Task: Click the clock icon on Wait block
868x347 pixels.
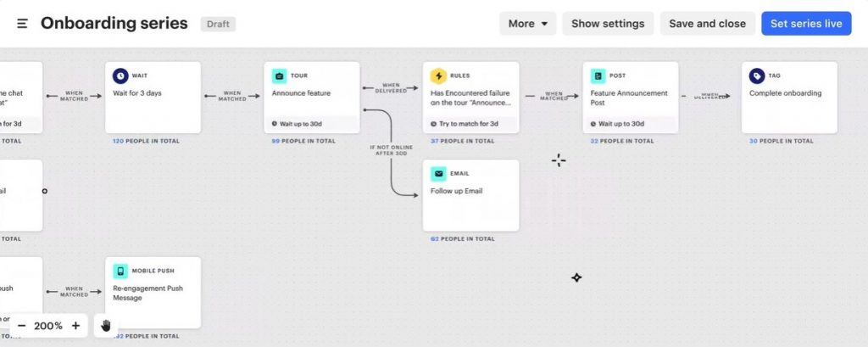Action: click(x=121, y=76)
